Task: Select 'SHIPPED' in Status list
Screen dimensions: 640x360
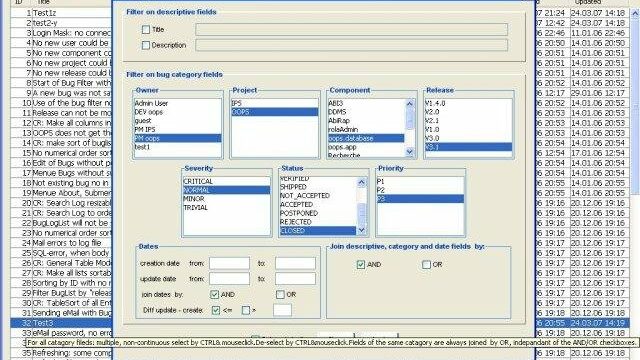Action: [x=318, y=187]
